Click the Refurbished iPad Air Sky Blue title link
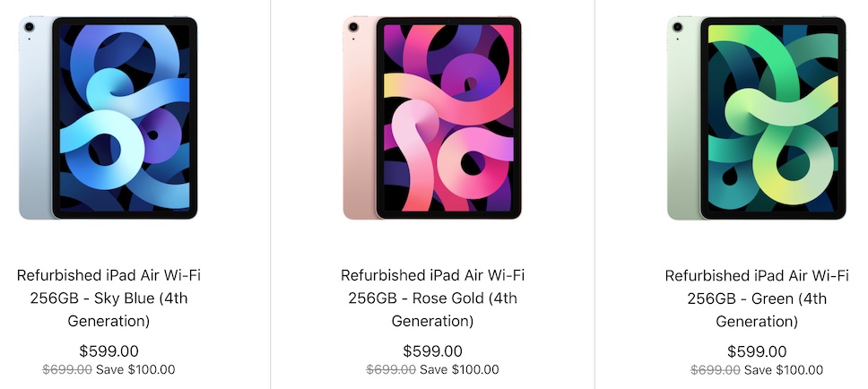The height and width of the screenshot is (389, 868). 108,298
